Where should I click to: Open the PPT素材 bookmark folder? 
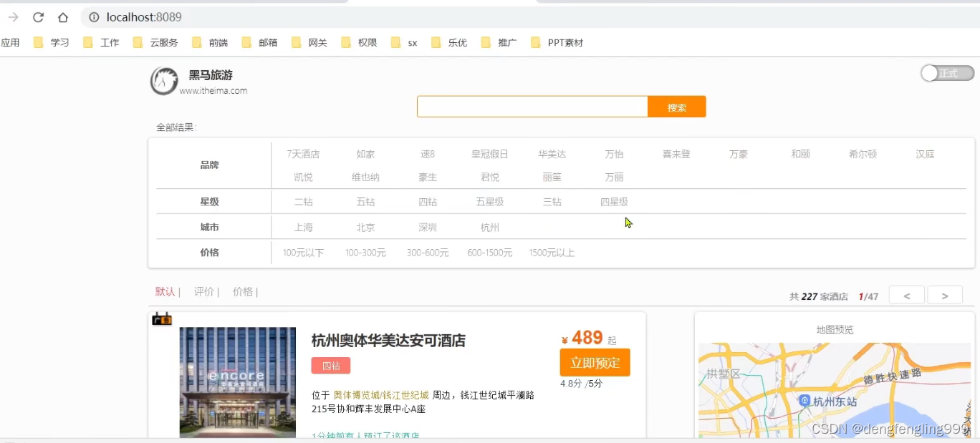pos(557,43)
